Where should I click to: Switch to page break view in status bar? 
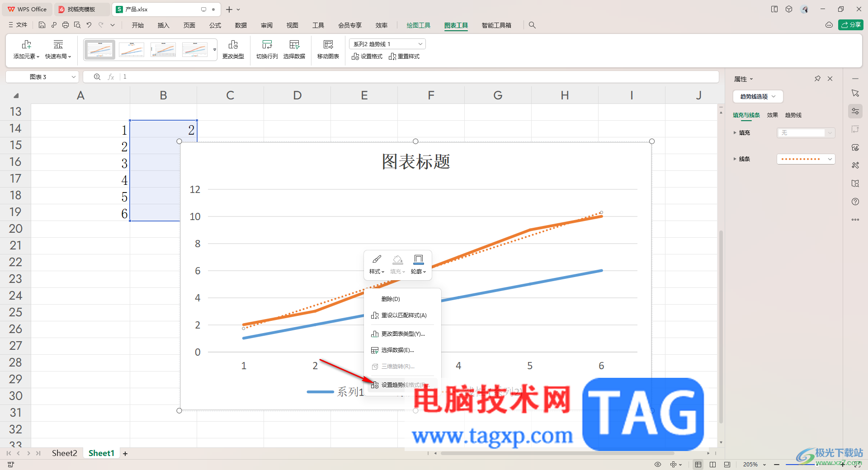coord(713,465)
